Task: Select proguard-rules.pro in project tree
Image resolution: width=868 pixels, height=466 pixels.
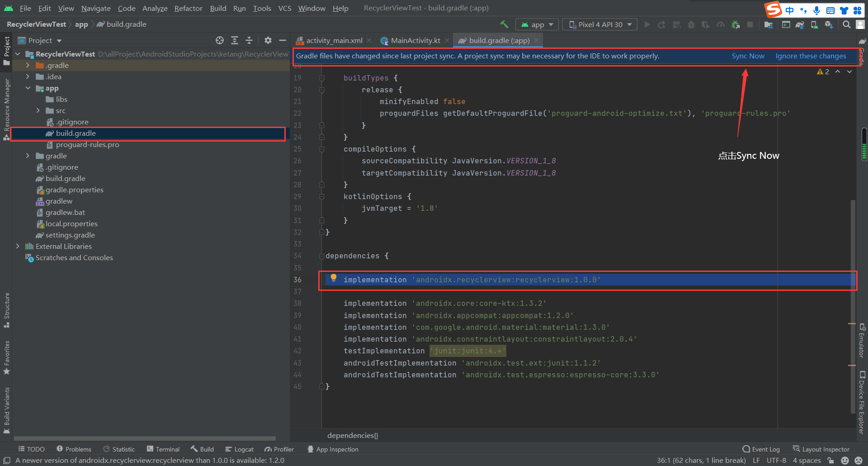Action: point(87,145)
